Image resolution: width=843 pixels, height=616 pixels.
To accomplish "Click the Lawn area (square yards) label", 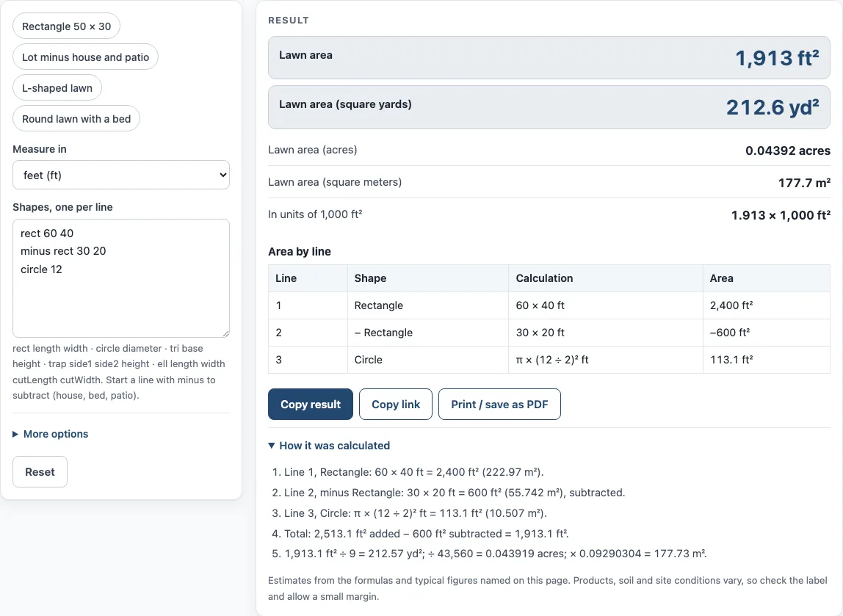I will (x=345, y=104).
